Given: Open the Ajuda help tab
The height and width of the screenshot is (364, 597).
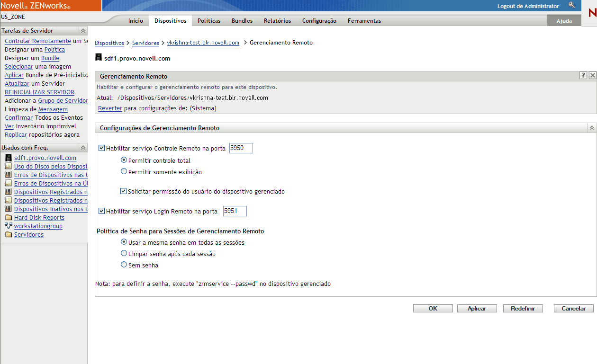Looking at the screenshot, I should coord(564,21).
